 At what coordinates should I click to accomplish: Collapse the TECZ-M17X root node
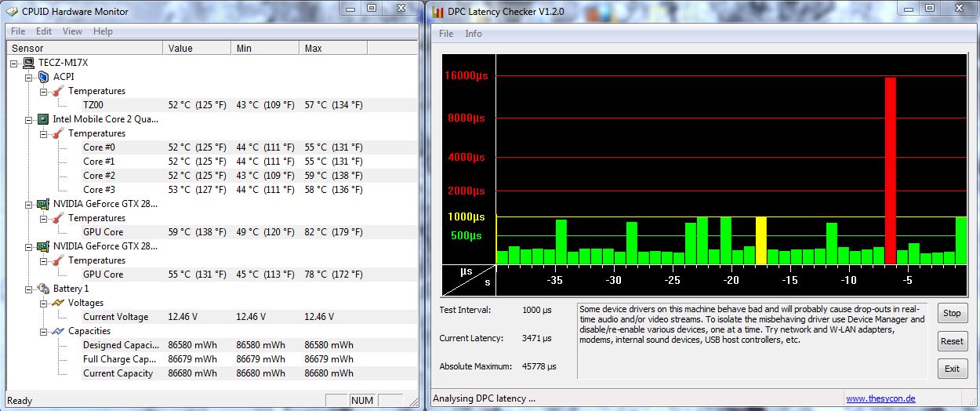[14, 63]
